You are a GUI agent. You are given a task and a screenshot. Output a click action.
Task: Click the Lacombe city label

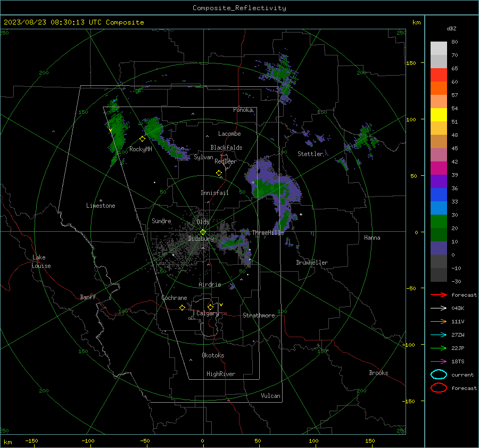[x=229, y=134]
